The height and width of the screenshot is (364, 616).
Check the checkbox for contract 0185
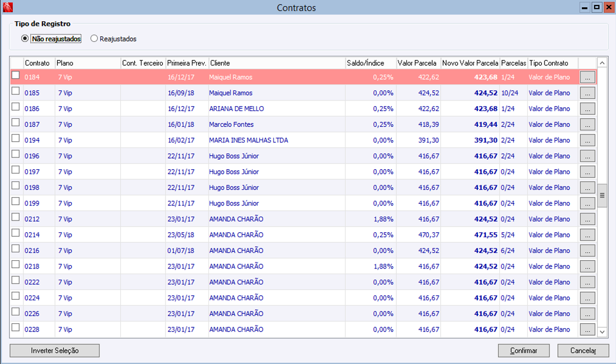15,91
